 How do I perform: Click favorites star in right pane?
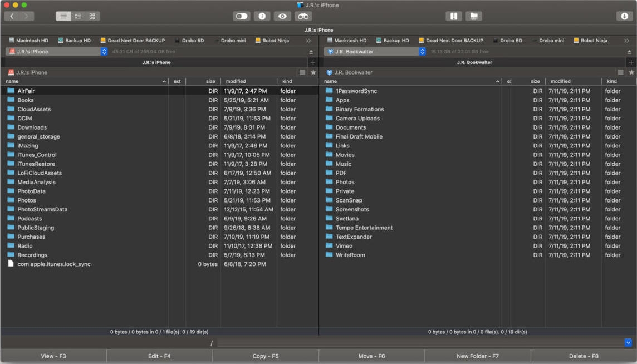pos(631,72)
